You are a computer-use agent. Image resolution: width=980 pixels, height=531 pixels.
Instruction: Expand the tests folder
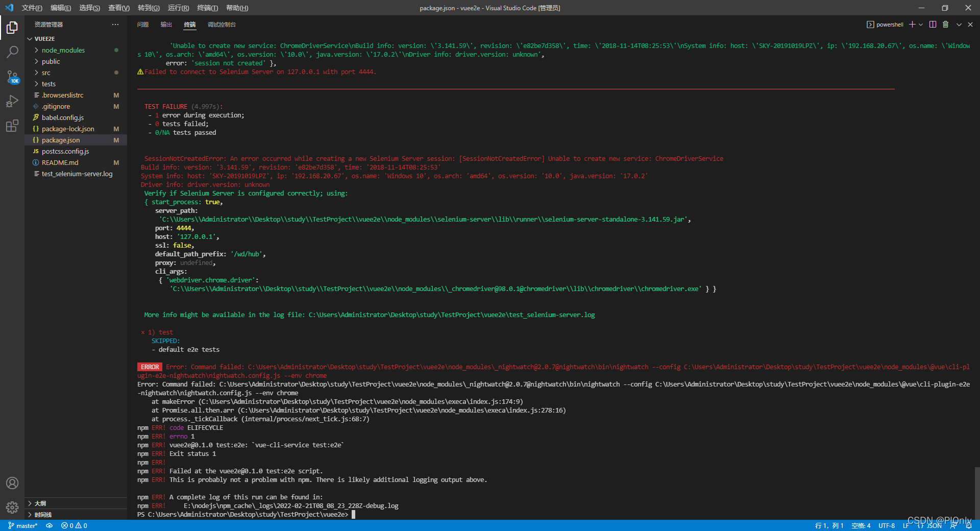pos(76,84)
